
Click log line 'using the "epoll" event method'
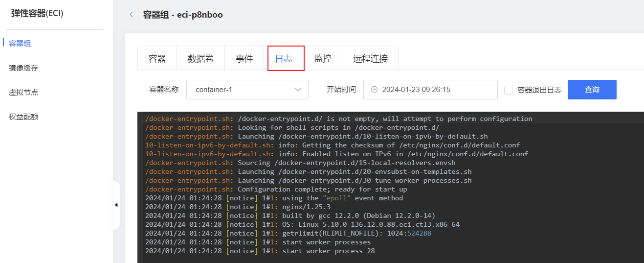point(274,198)
